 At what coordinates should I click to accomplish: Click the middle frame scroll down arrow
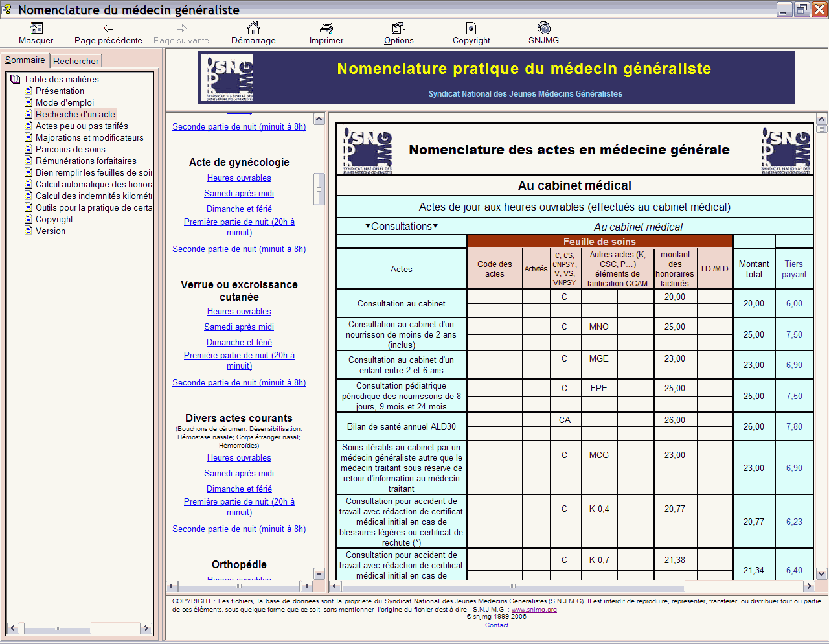point(319,573)
